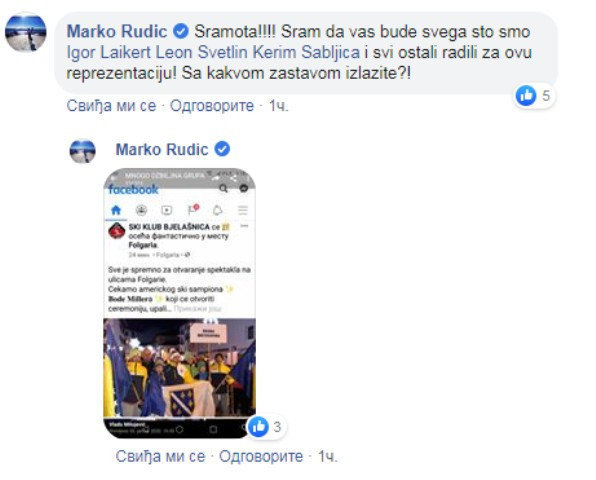This screenshot has height=480, width=596.
Task: Open tagged profile Kerim Sabljica
Action: (x=306, y=52)
